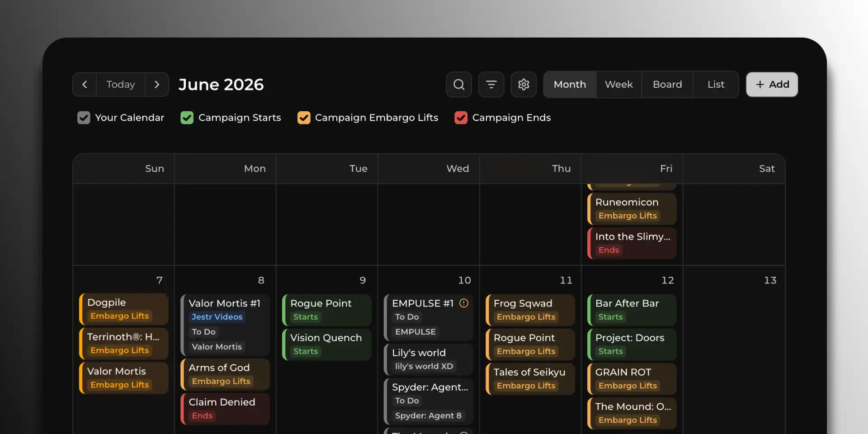Viewport: 868px width, 434px height.
Task: Open Claim Denied ends event
Action: point(225,409)
